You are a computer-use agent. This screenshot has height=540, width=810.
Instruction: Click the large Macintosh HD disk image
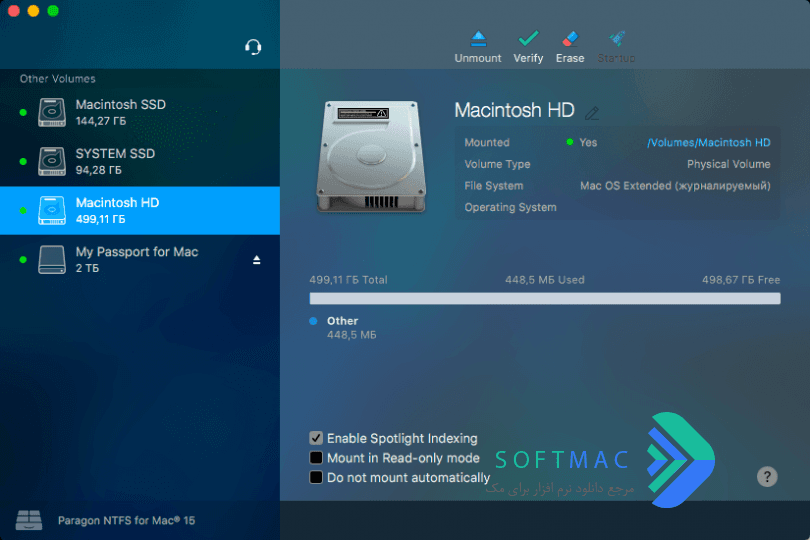pos(371,157)
